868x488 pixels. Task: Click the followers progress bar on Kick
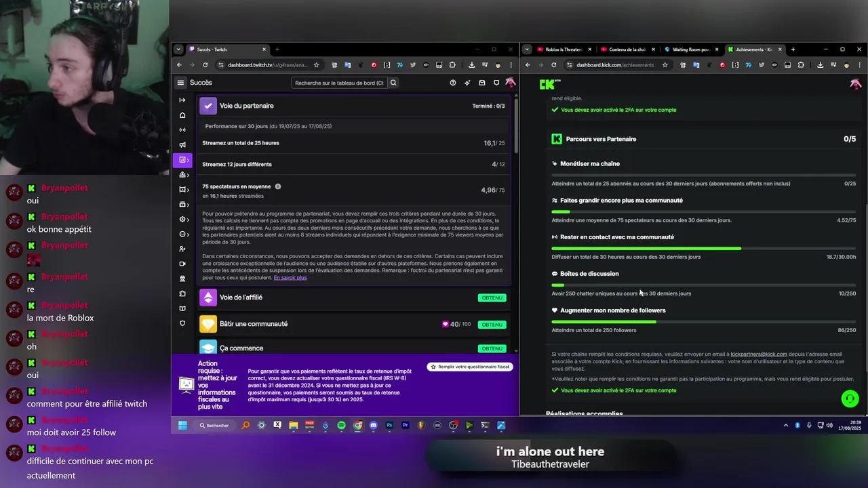[704, 322]
